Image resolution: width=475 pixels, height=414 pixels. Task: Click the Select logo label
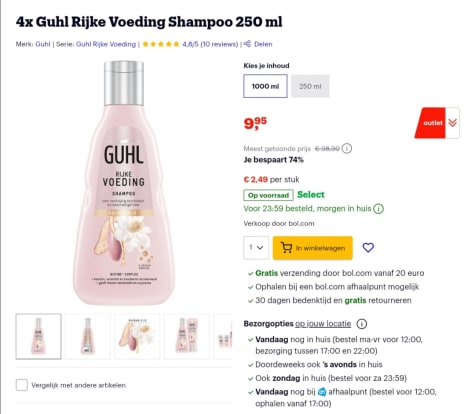coord(311,195)
